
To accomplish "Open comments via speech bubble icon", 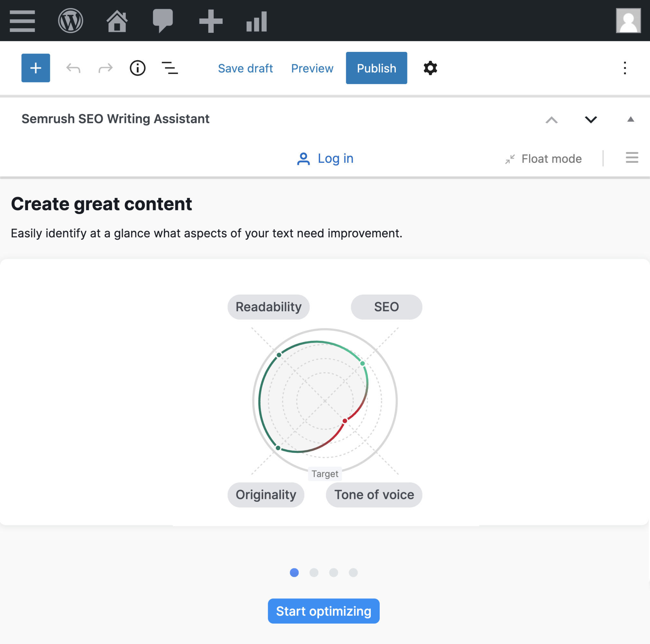I will [163, 21].
